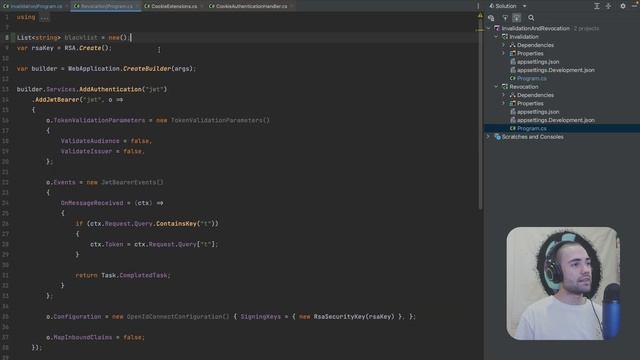Viewport: 640px width, 360px height.
Task: Expand the folded using block ellipsis
Action: click(x=44, y=17)
